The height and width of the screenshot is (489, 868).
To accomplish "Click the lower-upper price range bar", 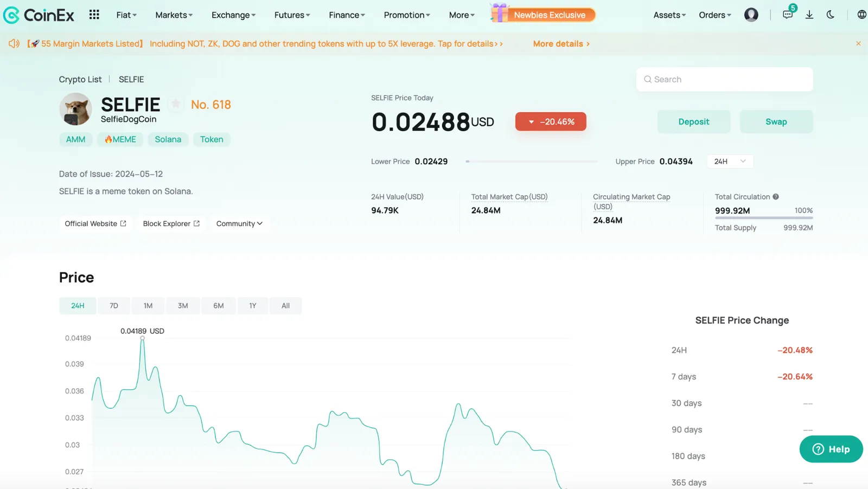I will point(532,162).
